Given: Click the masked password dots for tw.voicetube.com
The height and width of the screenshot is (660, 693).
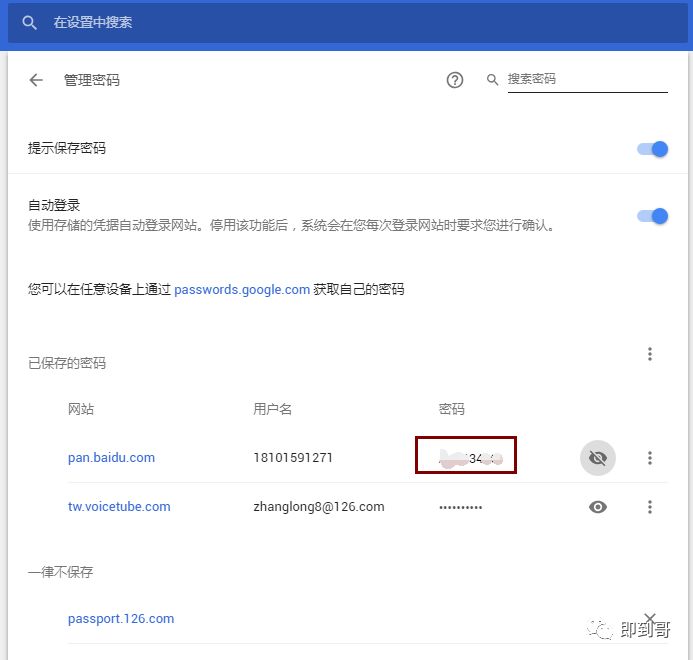Looking at the screenshot, I should click(460, 507).
